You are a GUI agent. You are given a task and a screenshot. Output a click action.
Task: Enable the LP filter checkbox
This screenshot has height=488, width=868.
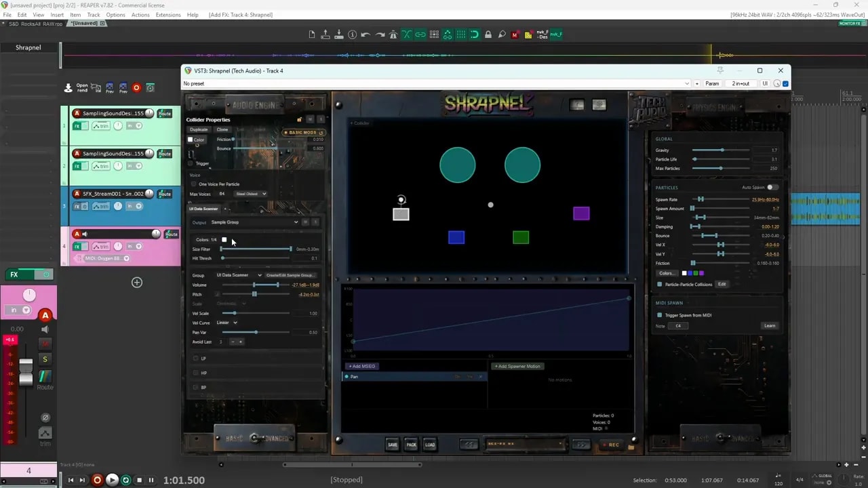point(195,359)
